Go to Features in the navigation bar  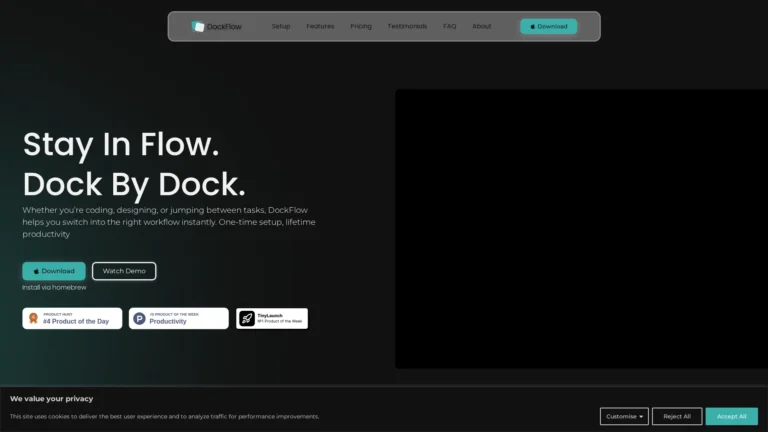point(320,26)
